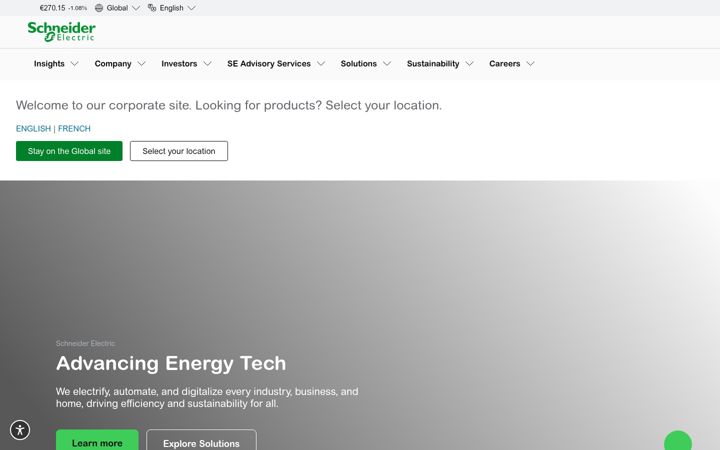The image size is (720, 450).
Task: Expand the Global region dropdown
Action: [117, 8]
